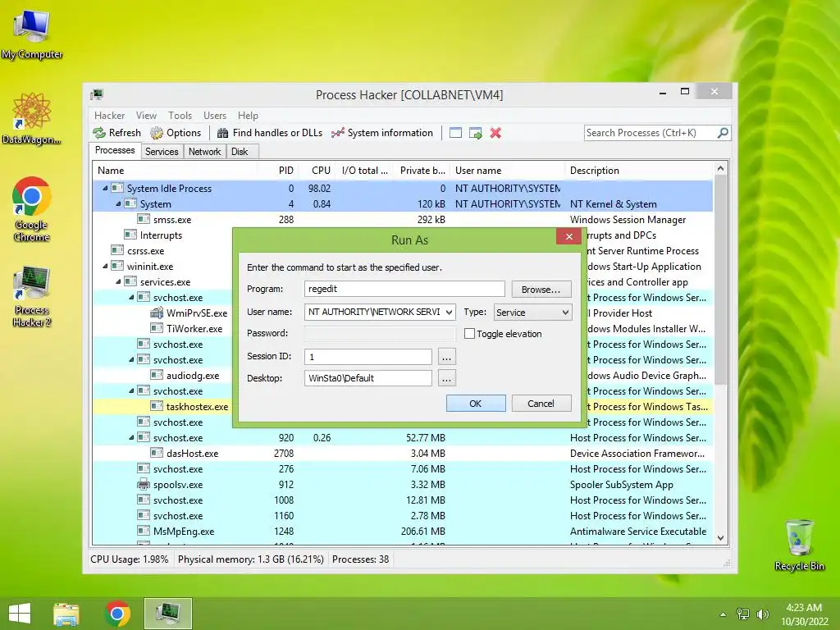The image size is (840, 630).
Task: Open the Recycle Bin
Action: pyautogui.click(x=799, y=545)
